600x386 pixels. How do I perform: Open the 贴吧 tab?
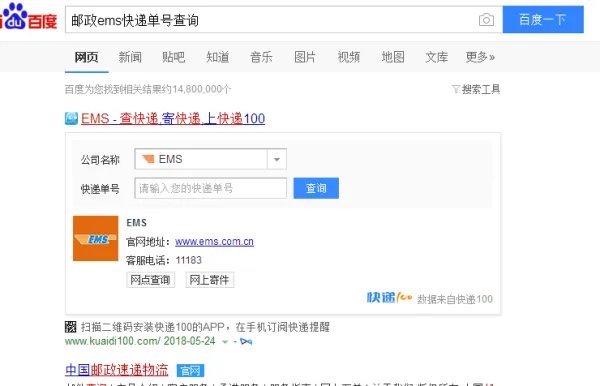pos(174,57)
